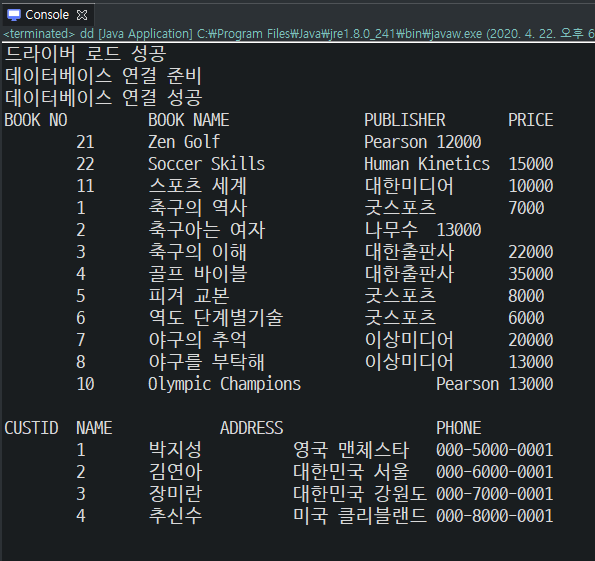Click the customer name '장미란'

[175, 494]
